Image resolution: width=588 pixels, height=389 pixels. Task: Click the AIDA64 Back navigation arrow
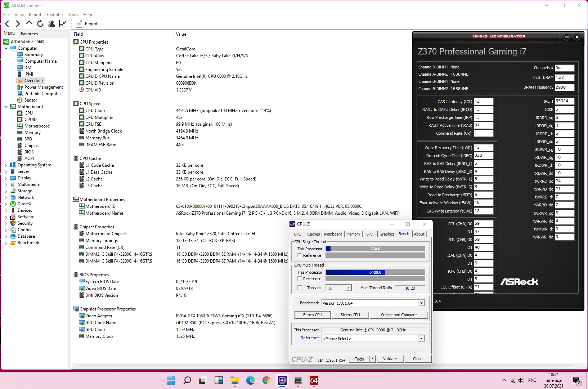point(7,24)
